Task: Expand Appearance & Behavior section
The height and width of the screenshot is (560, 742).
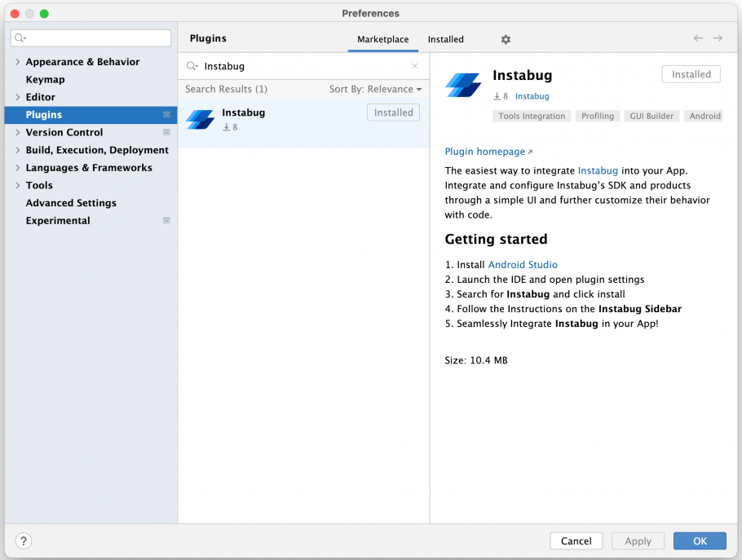Action: click(x=17, y=62)
